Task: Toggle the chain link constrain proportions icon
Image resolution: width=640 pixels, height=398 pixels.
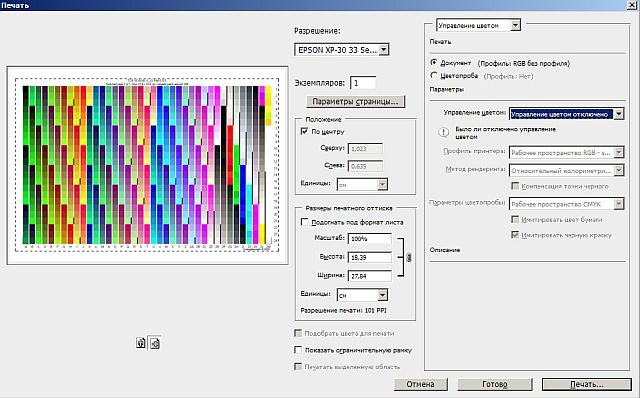Action: [x=409, y=257]
